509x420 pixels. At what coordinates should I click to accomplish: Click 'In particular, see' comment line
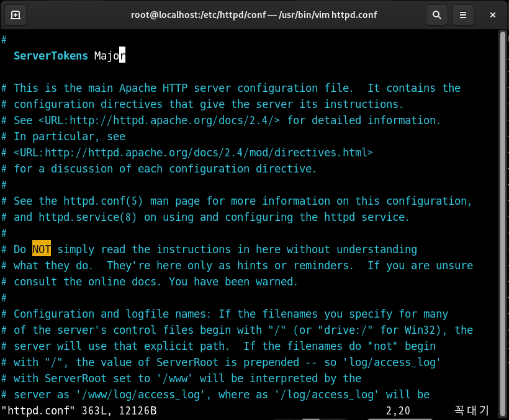[x=63, y=136]
